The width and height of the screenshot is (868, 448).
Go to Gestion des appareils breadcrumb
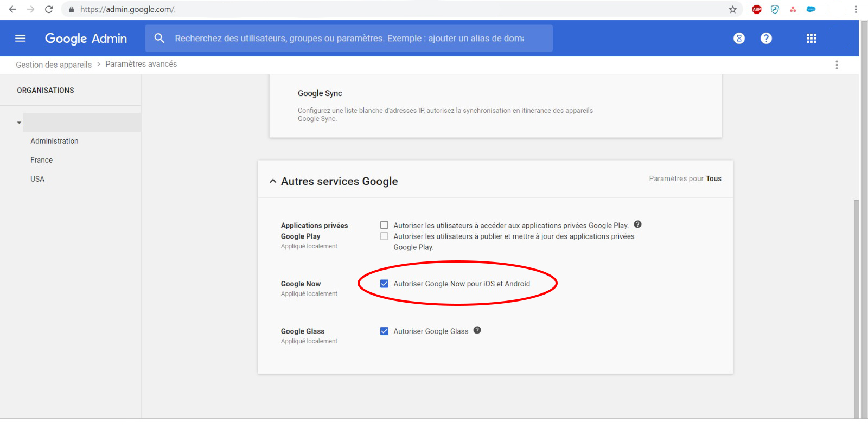point(54,65)
